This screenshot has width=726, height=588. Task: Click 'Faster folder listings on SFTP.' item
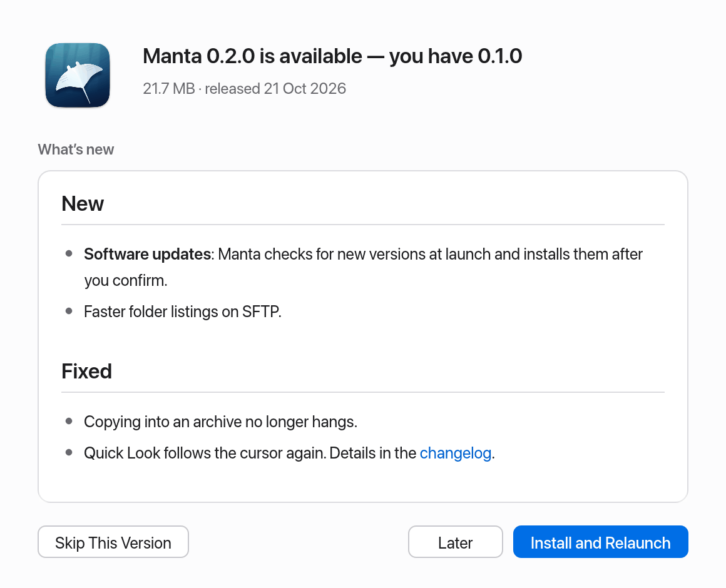182,312
